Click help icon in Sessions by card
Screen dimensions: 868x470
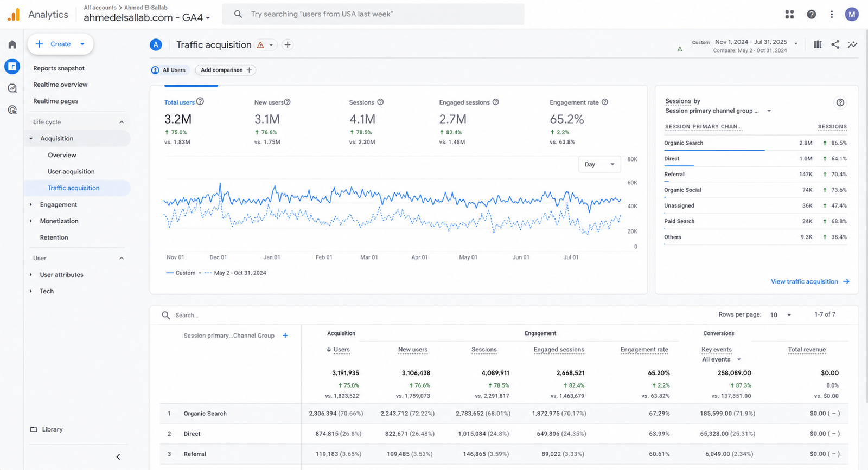pyautogui.click(x=840, y=102)
